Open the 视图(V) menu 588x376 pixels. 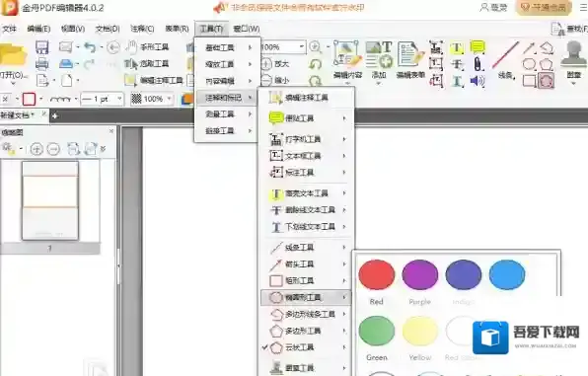click(73, 29)
